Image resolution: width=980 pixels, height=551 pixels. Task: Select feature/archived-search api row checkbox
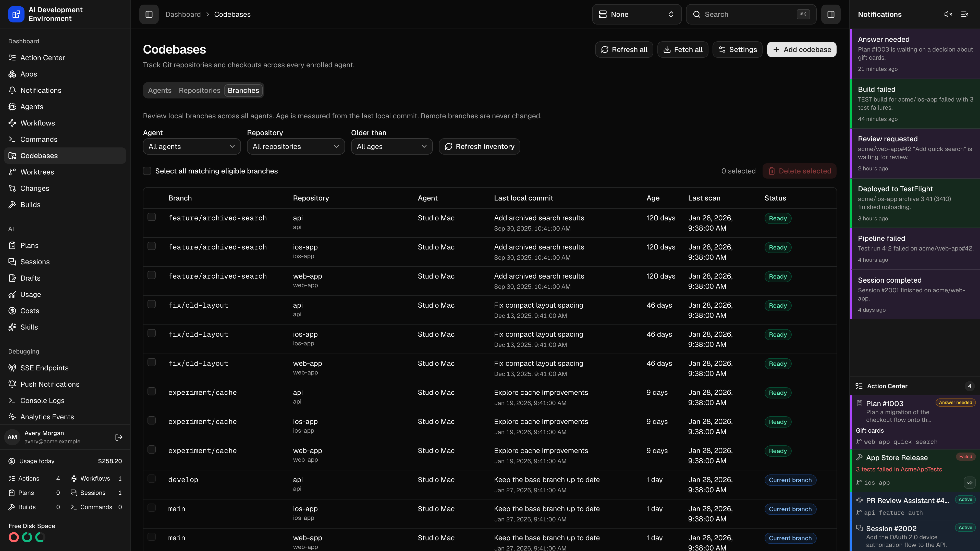coord(151,217)
